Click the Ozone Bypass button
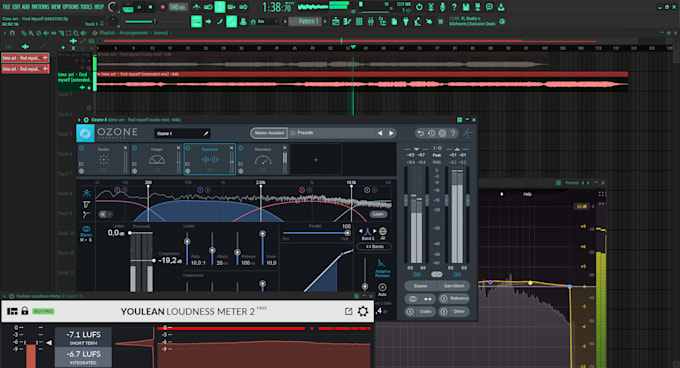680x368 pixels. (420, 286)
